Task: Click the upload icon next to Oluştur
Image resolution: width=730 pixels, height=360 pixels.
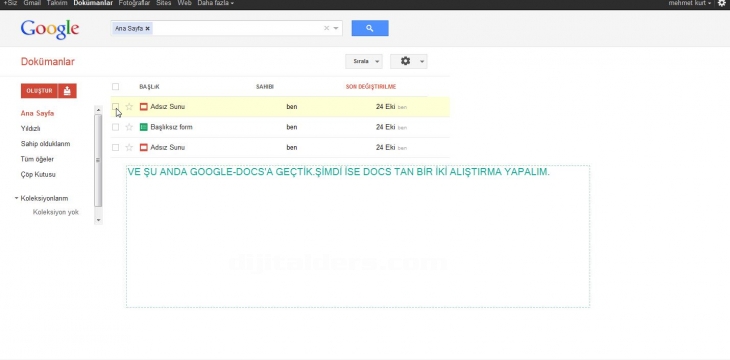Action: 67,91
